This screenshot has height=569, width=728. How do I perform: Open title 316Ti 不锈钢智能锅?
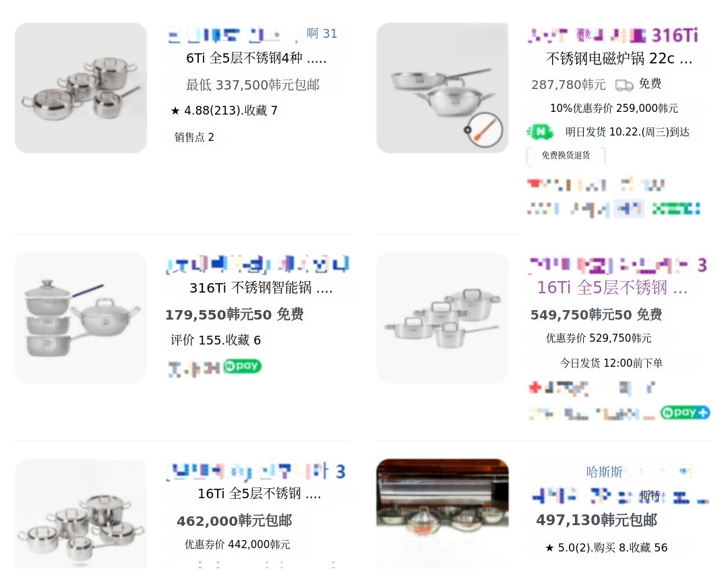click(261, 288)
